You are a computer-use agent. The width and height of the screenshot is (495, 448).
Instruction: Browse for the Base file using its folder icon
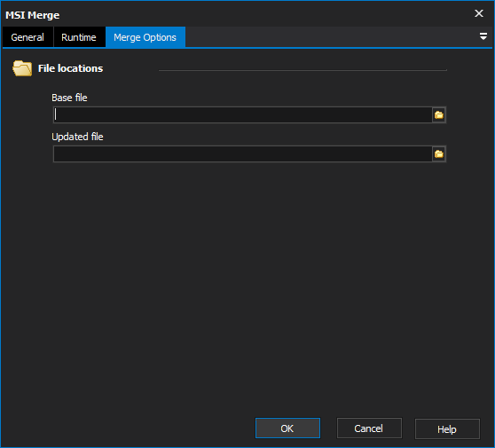tap(439, 115)
